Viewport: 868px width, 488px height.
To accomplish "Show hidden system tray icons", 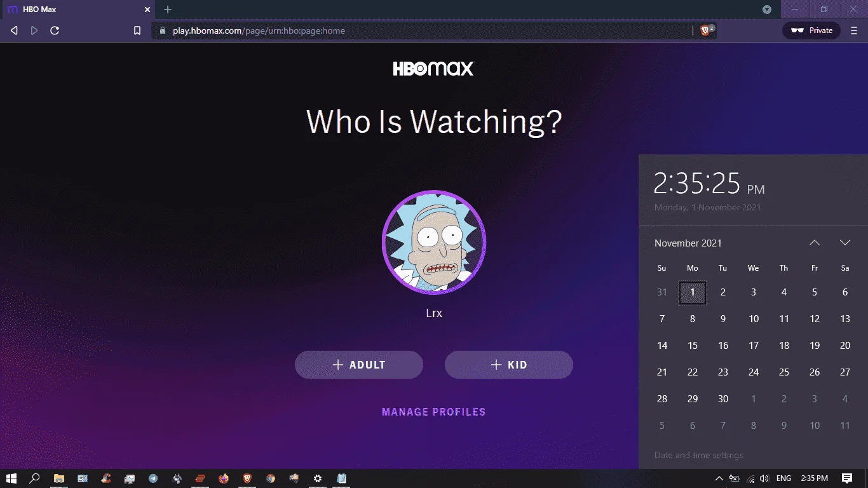I will pos(719,478).
